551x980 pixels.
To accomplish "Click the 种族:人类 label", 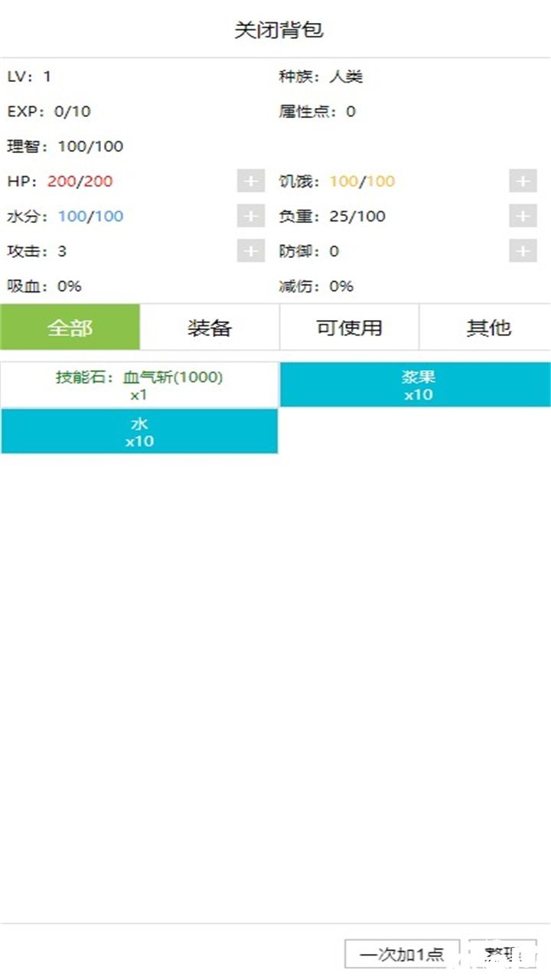I will [x=321, y=77].
